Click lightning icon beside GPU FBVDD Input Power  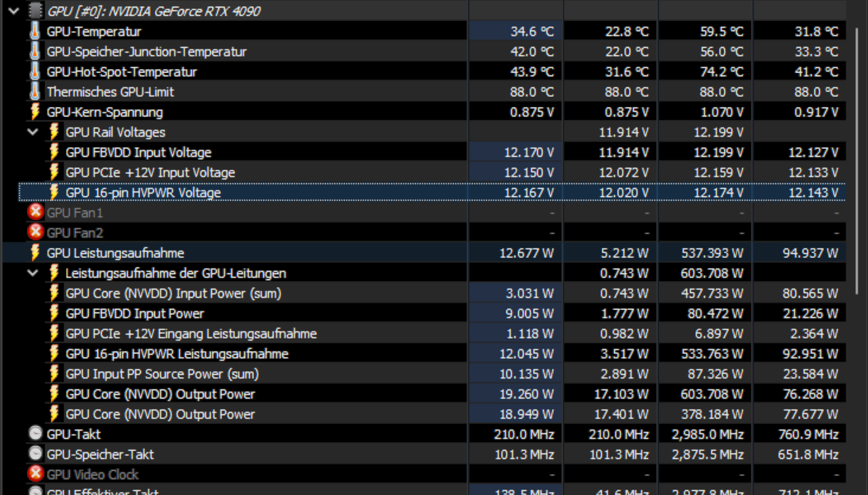[54, 314]
